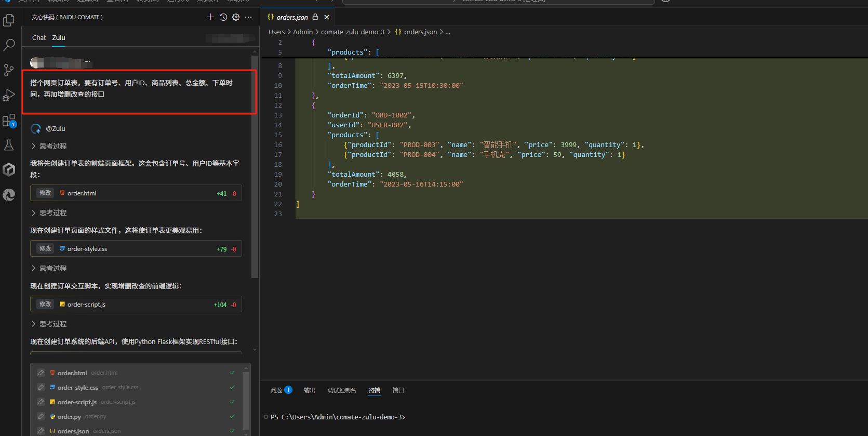Open the Source Control view

[x=9, y=70]
